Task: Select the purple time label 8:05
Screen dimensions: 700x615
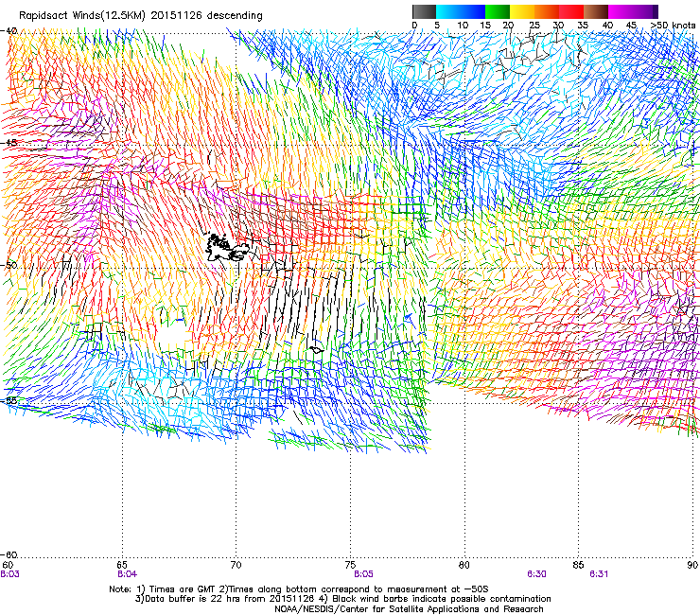Action: pyautogui.click(x=363, y=574)
